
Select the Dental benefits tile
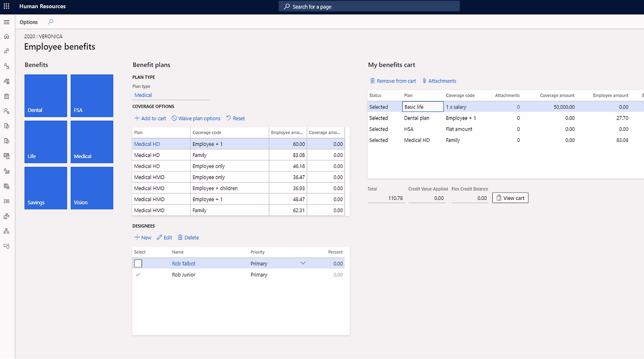pyautogui.click(x=46, y=96)
